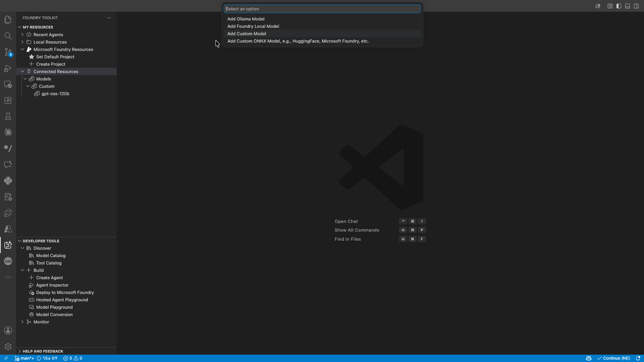Open Model Conversion

(54, 314)
